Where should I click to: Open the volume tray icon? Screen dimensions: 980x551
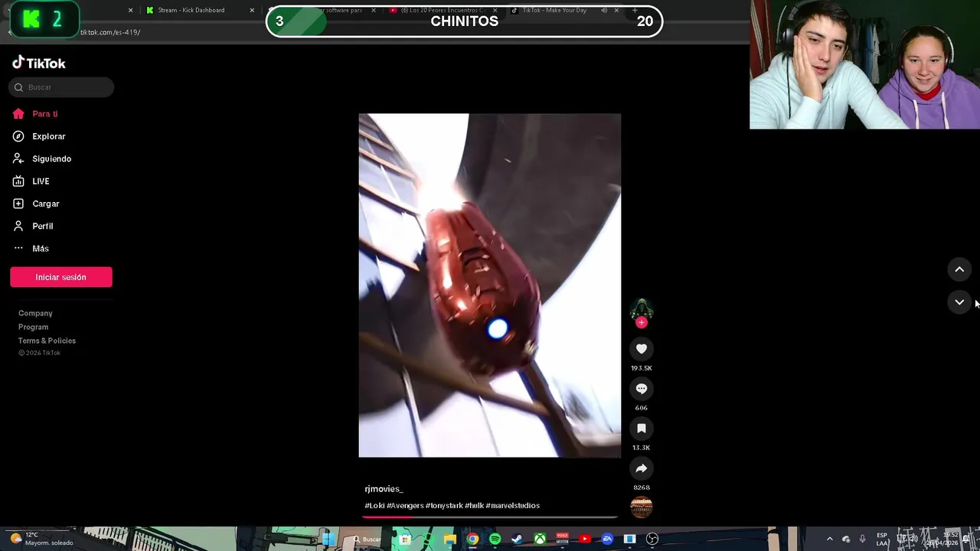coord(913,539)
